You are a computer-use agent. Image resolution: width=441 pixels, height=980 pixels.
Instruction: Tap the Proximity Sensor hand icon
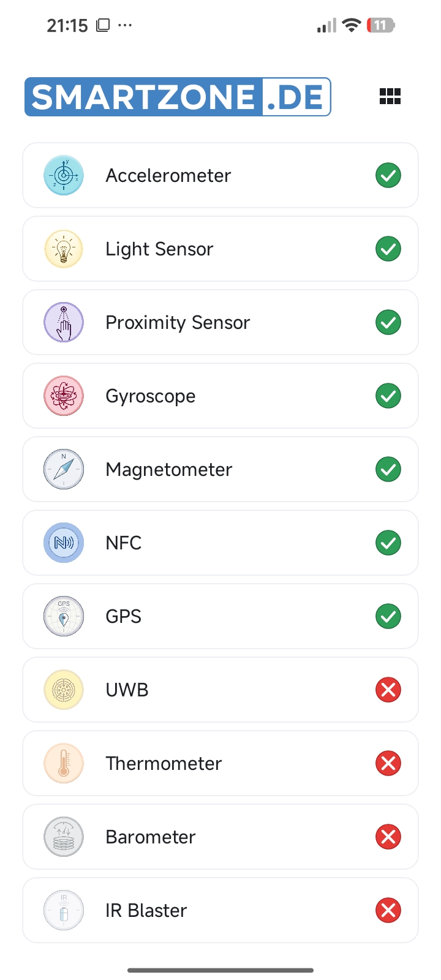64,322
